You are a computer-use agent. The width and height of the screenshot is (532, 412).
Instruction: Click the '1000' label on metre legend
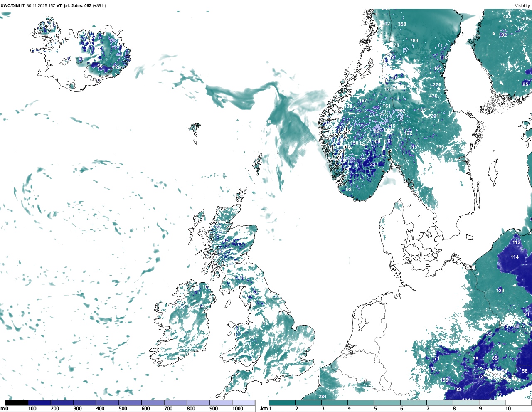click(238, 409)
